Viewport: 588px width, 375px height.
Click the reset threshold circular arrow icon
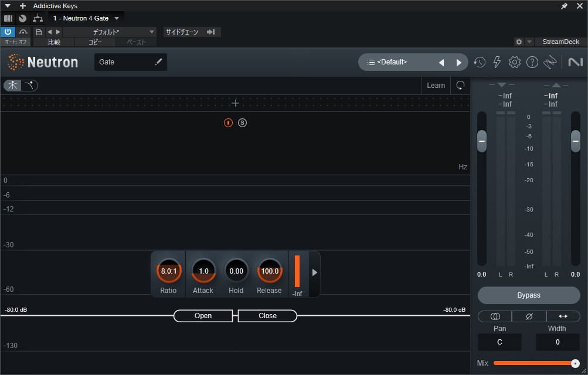click(460, 86)
